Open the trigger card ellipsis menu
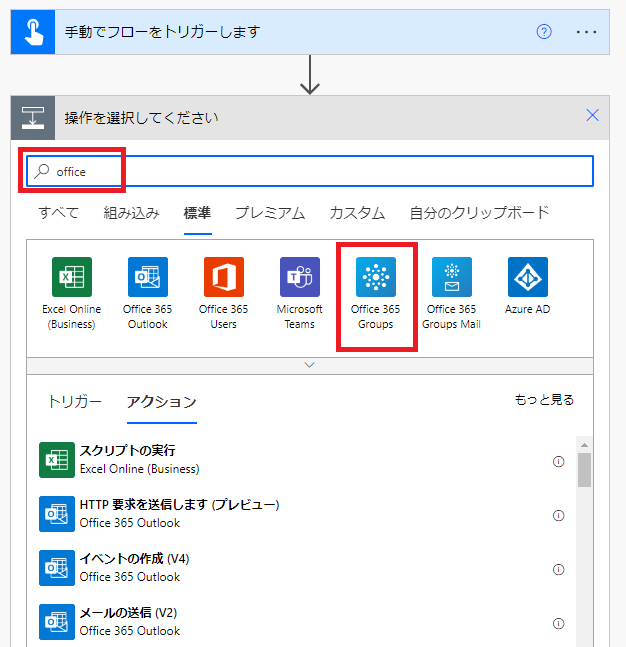The width and height of the screenshot is (626, 647). click(586, 32)
